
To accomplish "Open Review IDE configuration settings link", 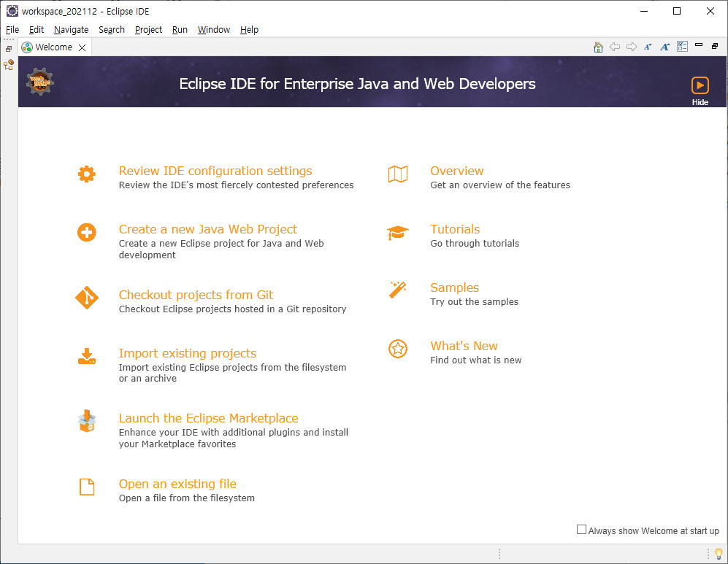I will coord(215,171).
